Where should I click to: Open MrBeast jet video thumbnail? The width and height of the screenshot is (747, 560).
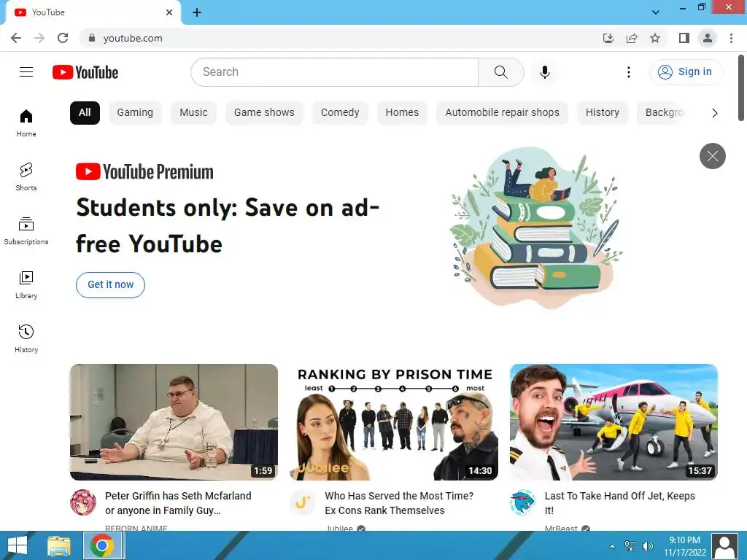pos(614,422)
